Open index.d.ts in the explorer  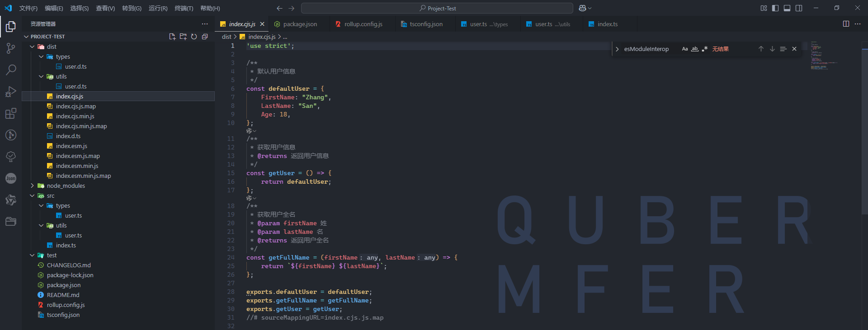118,136
